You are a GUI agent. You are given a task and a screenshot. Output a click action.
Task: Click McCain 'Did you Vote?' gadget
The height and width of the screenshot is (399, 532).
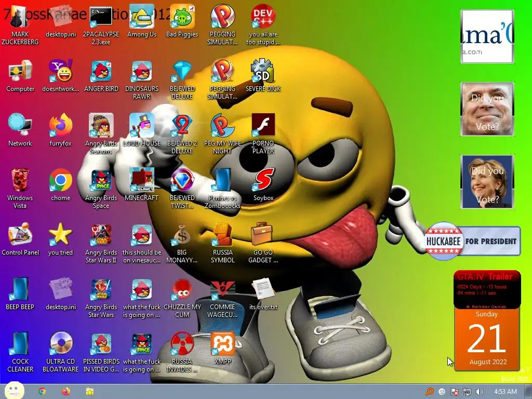[487, 109]
